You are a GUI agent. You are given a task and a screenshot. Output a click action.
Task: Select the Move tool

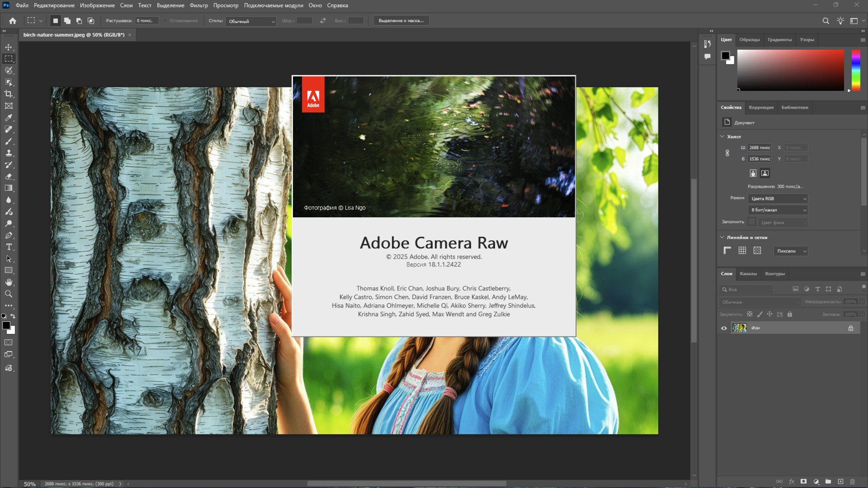point(9,47)
